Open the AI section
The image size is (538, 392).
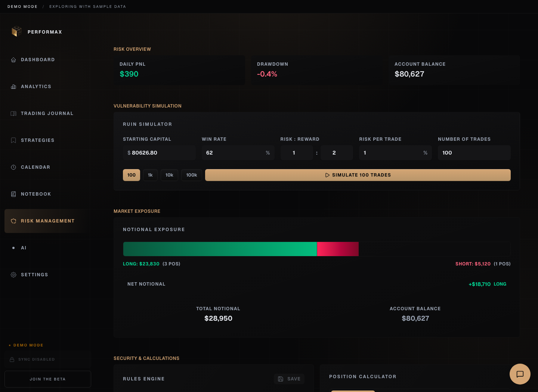[48, 248]
